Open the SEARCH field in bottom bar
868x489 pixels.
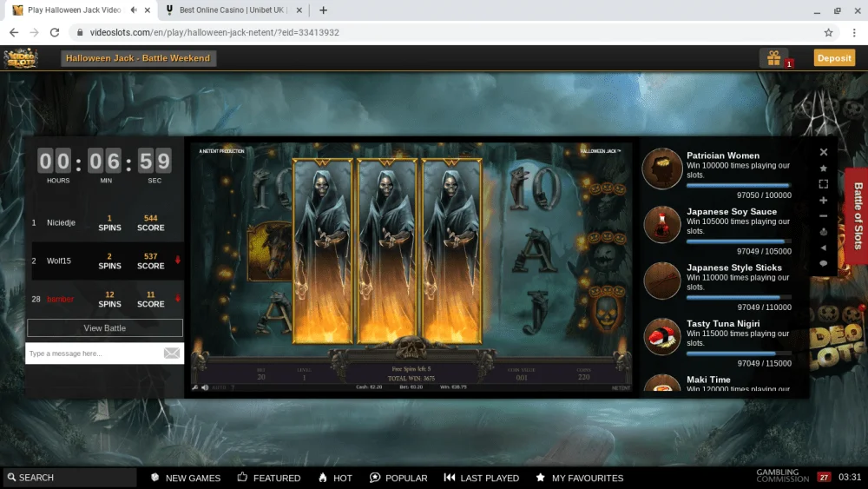(x=69, y=478)
